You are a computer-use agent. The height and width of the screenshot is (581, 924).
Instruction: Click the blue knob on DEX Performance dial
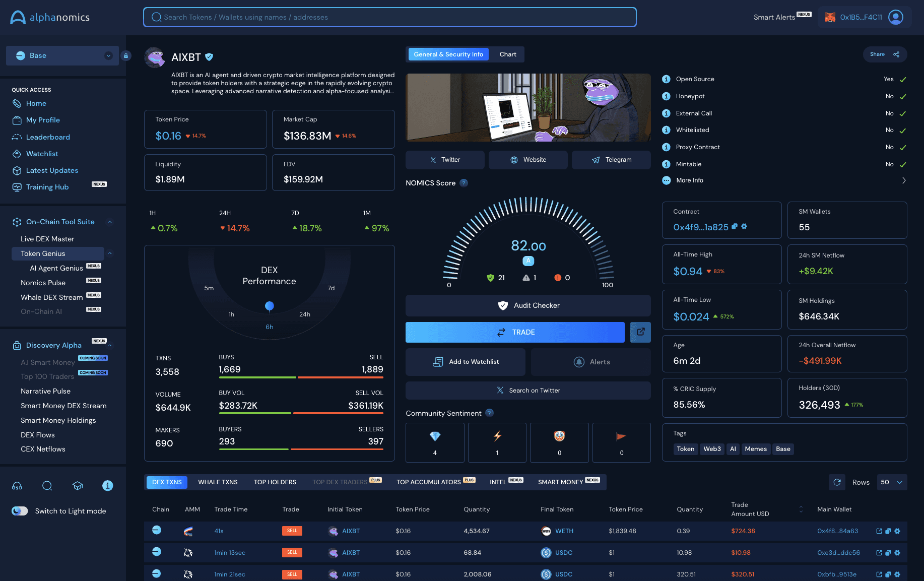click(270, 306)
